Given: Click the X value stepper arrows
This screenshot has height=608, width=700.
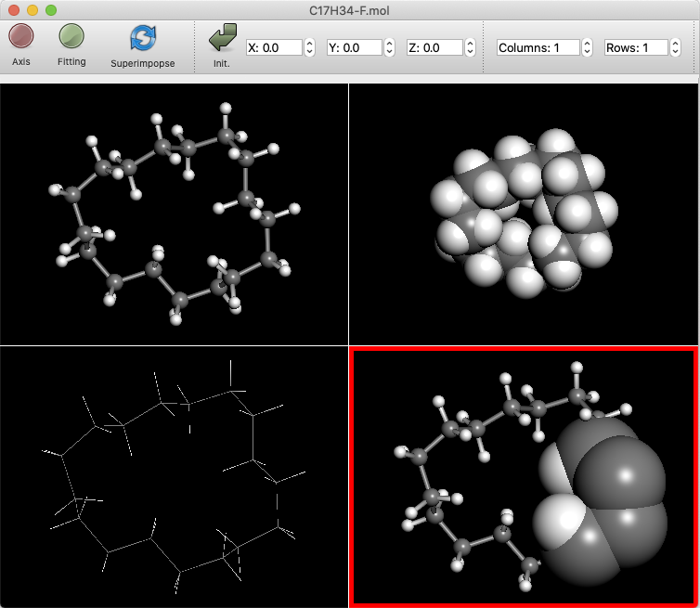Looking at the screenshot, I should pos(309,47).
